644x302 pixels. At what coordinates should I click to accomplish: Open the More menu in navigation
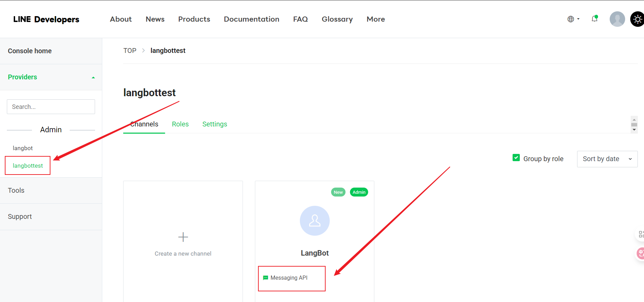(376, 19)
